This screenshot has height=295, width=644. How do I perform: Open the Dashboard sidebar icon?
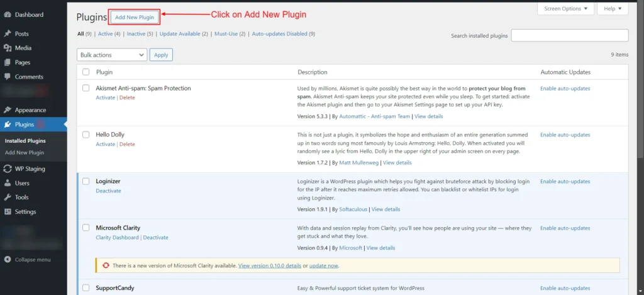pyautogui.click(x=8, y=15)
